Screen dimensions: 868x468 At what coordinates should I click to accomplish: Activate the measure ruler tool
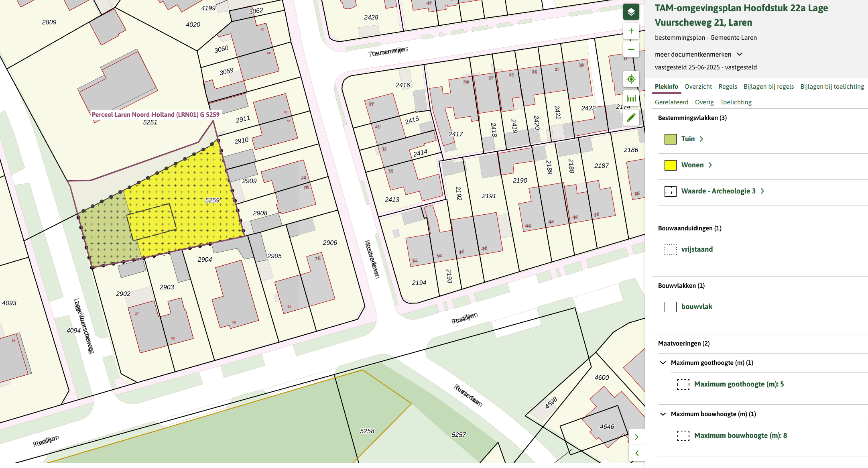[631, 98]
